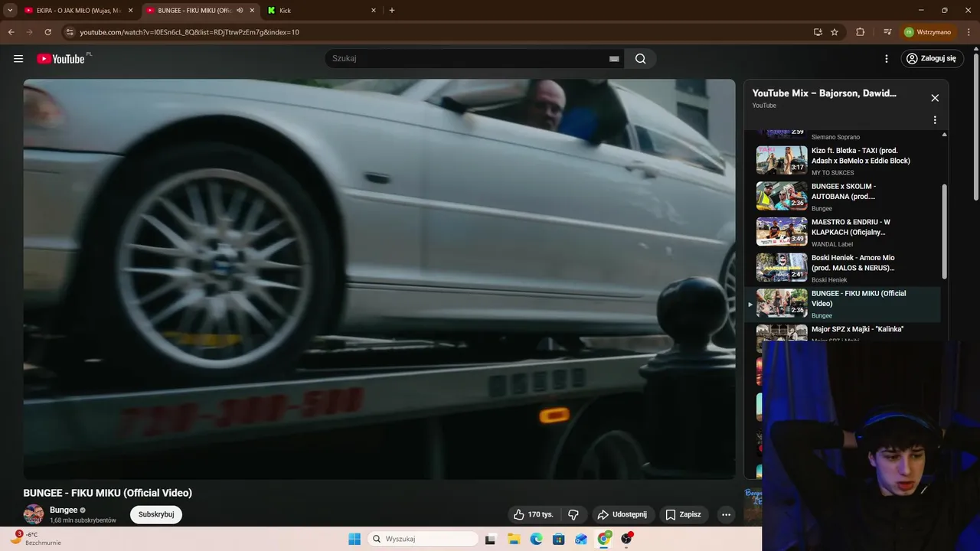The height and width of the screenshot is (551, 980).
Task: Play BUNGEE x SKOLIM - AUTOBANA from playlist
Action: click(x=842, y=197)
